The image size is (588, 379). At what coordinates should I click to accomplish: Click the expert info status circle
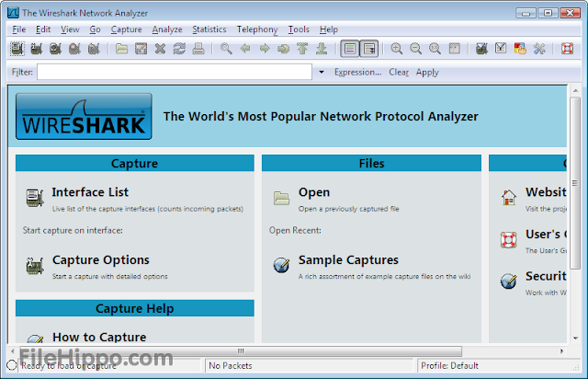(12, 365)
